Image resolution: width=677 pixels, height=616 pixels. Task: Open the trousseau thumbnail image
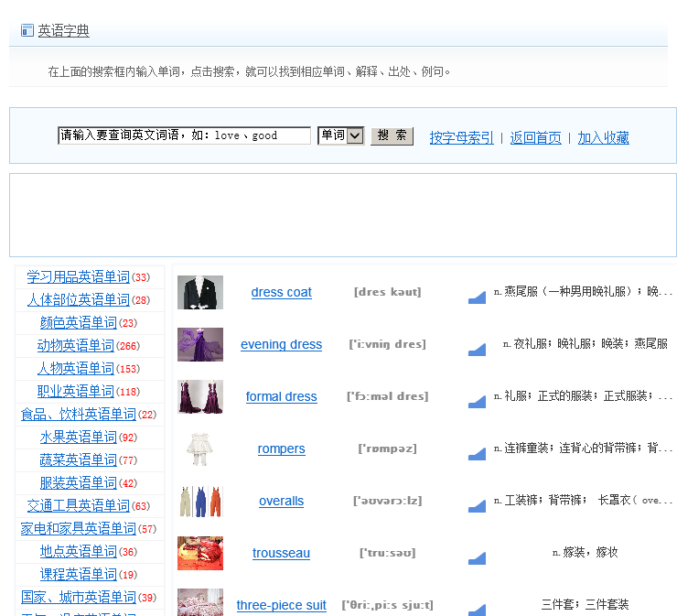[x=200, y=554]
